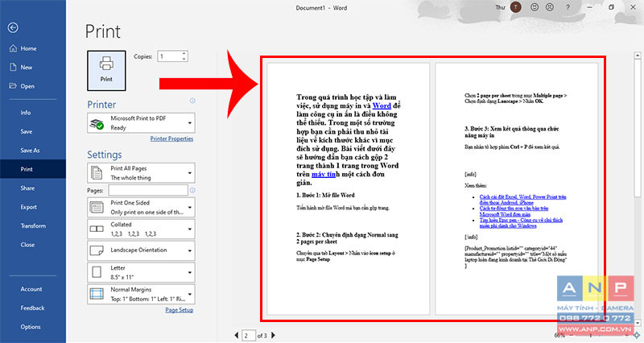
Task: Click the Print All Pages document icon
Action: [97, 173]
